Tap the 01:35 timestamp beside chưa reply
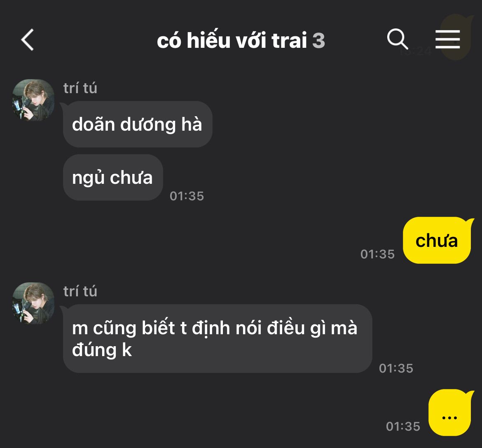482x448 pixels. (377, 254)
